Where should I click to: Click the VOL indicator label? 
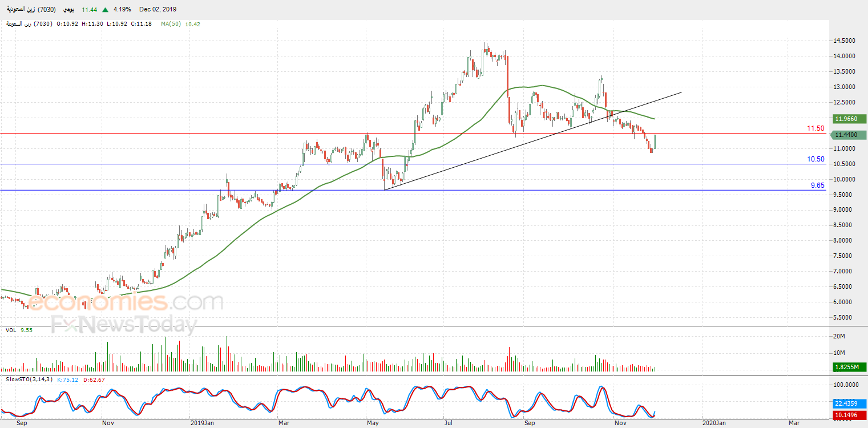pyautogui.click(x=11, y=330)
